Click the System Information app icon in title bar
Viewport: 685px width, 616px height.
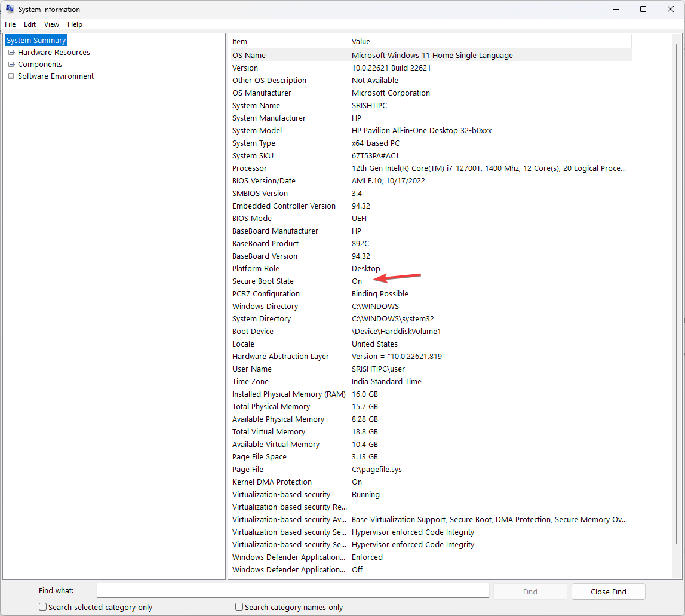pyautogui.click(x=10, y=9)
